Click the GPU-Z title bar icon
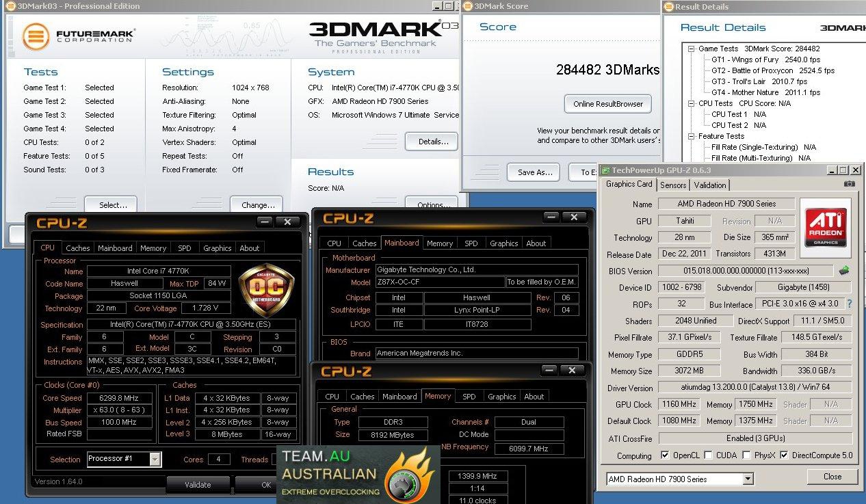866x504 pixels. tap(605, 170)
